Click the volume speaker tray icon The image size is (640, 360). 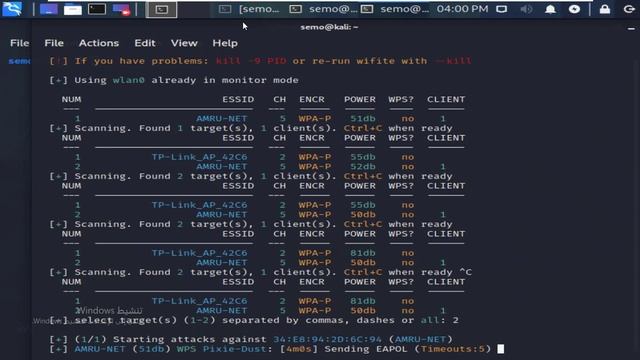pos(527,9)
